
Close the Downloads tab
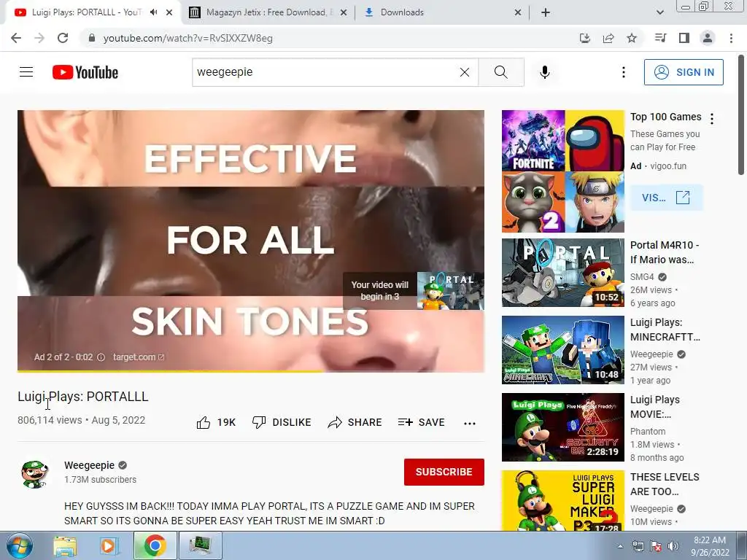(518, 12)
